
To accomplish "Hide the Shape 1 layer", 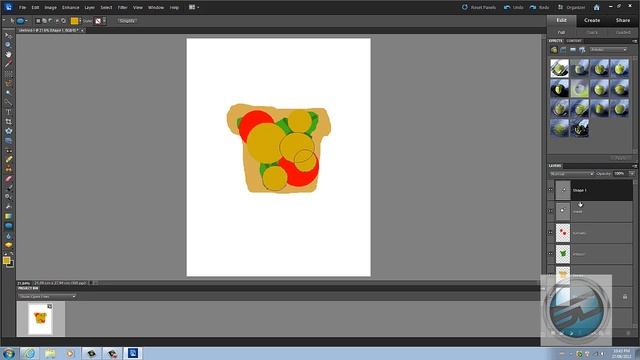I will point(550,190).
